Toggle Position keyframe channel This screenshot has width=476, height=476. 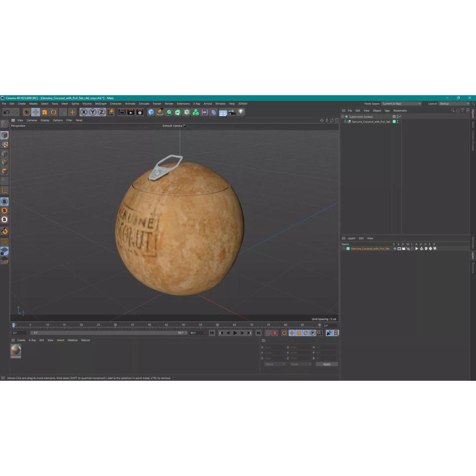(292, 333)
